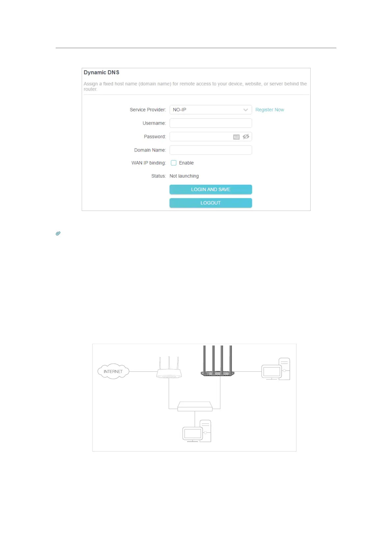
Task: Enable the WAN IP binding checkbox
Action: (x=174, y=163)
